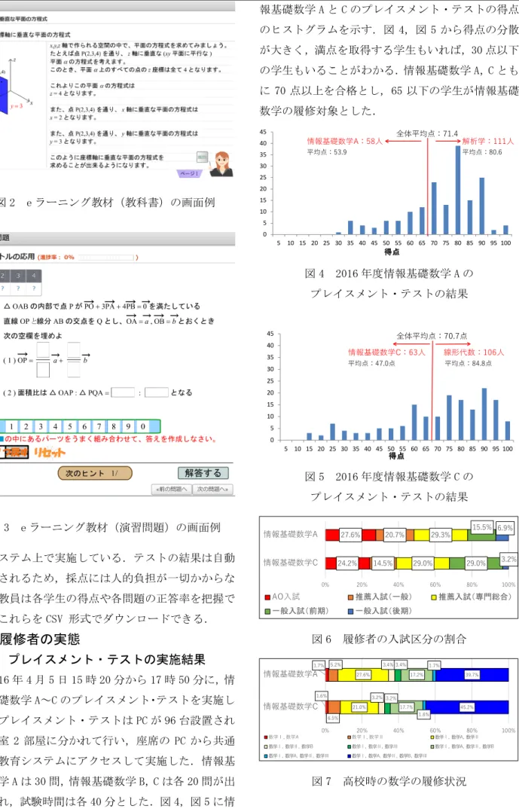This screenshot has width=519, height=812.
Task: Click caption 図5 2016年度情報基礎数学Cの
Action: (389, 476)
